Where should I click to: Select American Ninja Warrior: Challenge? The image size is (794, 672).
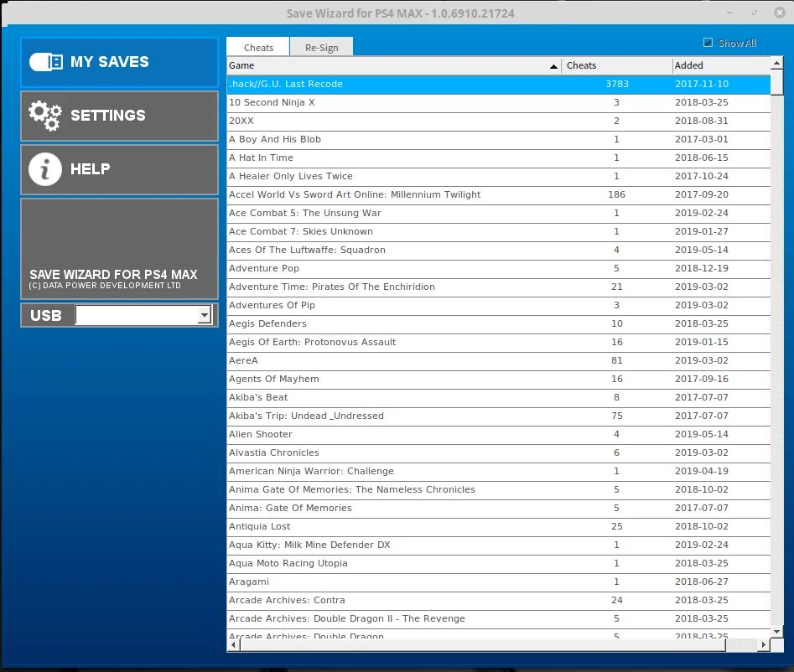[499, 471]
